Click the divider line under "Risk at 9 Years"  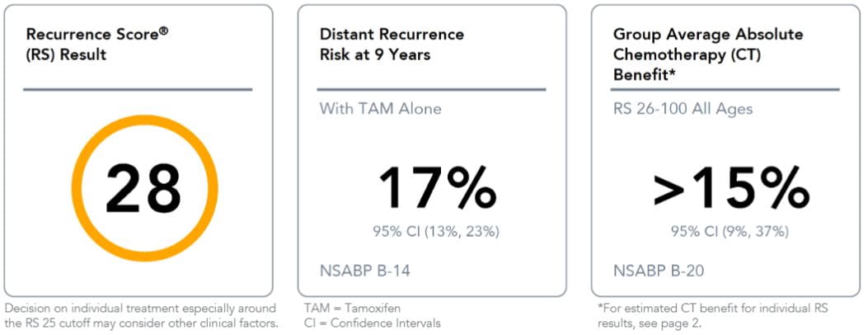pyautogui.click(x=432, y=88)
